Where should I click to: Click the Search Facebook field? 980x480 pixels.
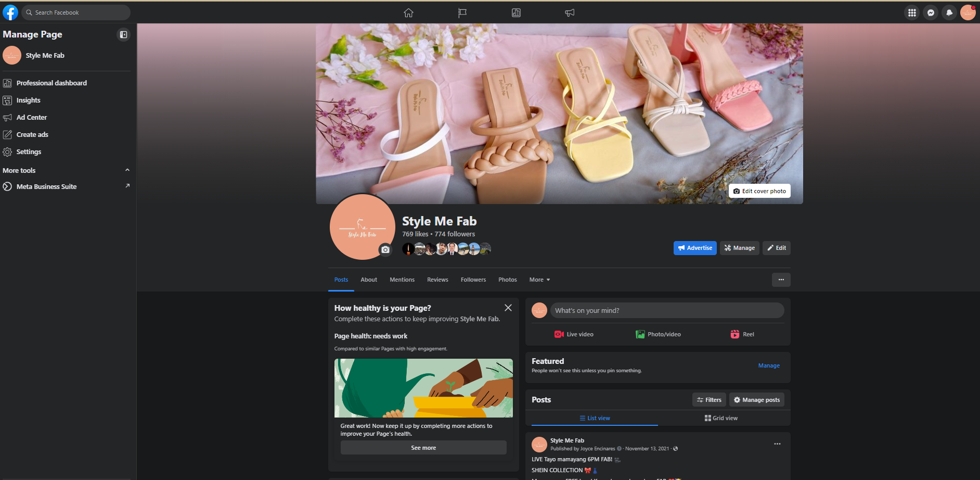[x=76, y=12]
